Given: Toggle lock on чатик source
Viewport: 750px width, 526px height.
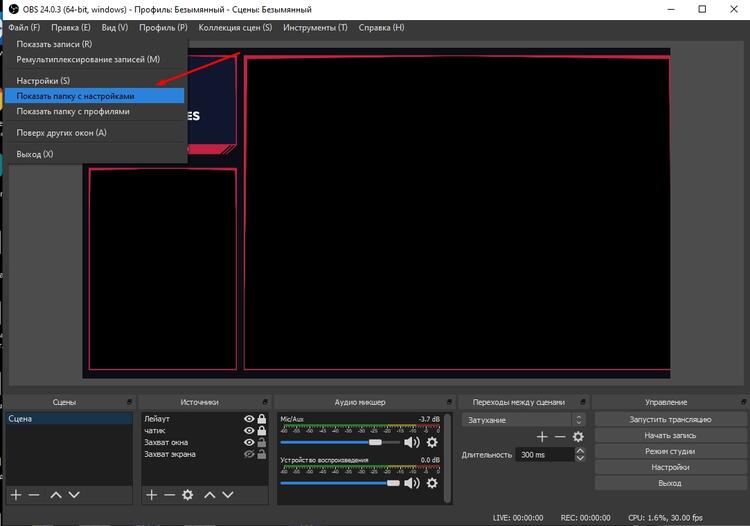Looking at the screenshot, I should coord(262,431).
